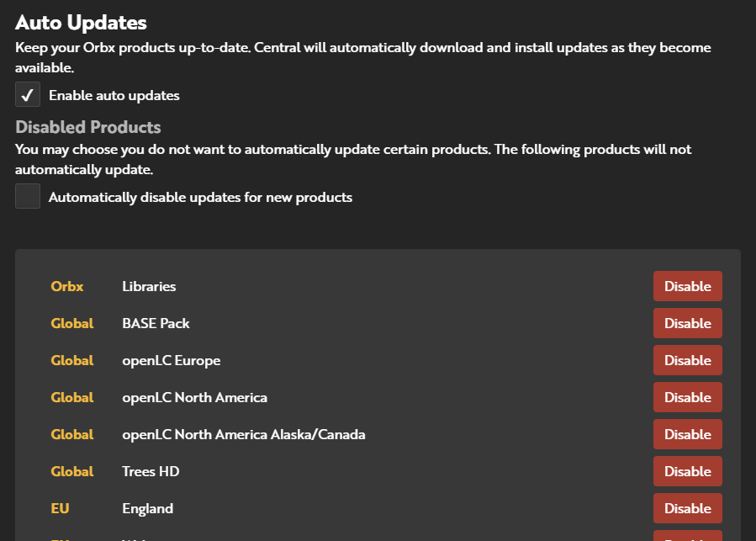Disable openLC North America Alaska/Canada updates
756x541 pixels.
point(687,434)
